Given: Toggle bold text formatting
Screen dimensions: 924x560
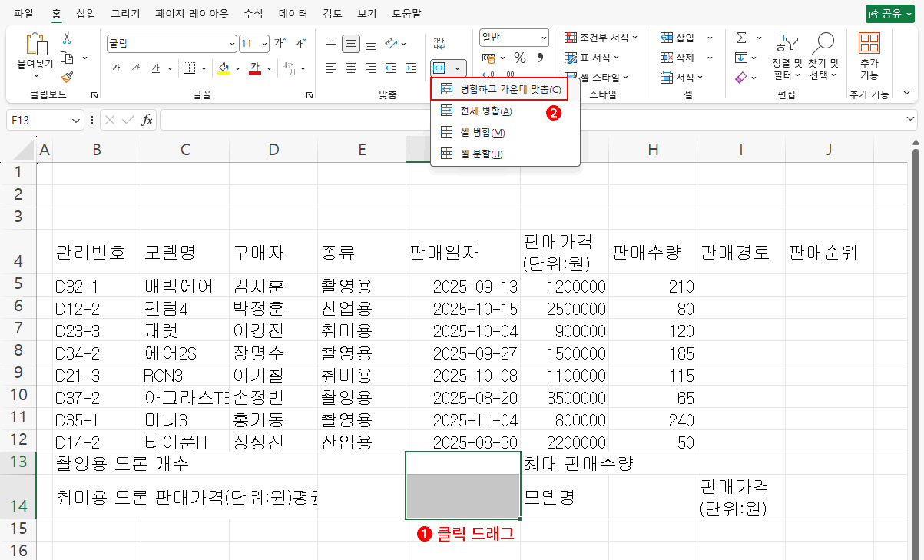Looking at the screenshot, I should tap(116, 68).
